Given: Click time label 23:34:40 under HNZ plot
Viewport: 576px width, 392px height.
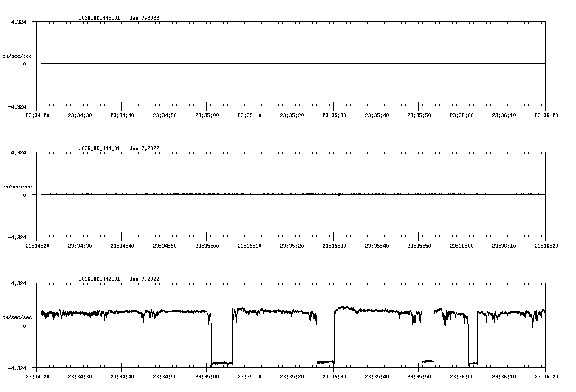Looking at the screenshot, I should (x=122, y=376).
